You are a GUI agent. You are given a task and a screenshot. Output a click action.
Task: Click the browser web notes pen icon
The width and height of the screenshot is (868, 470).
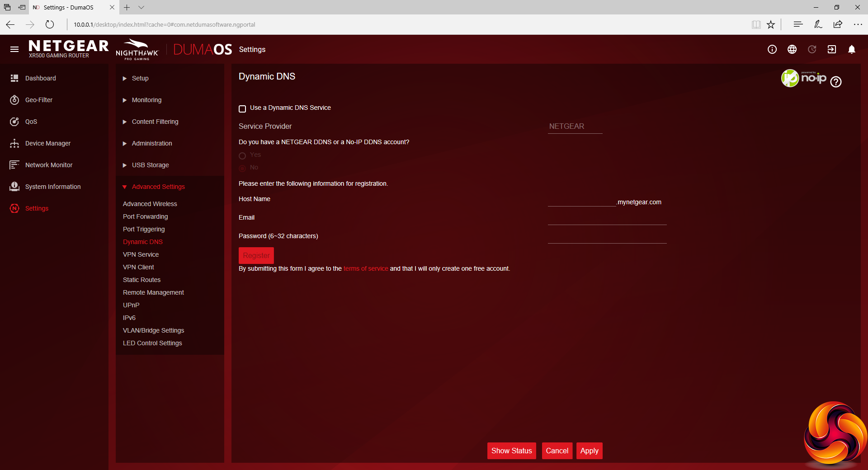(818, 24)
